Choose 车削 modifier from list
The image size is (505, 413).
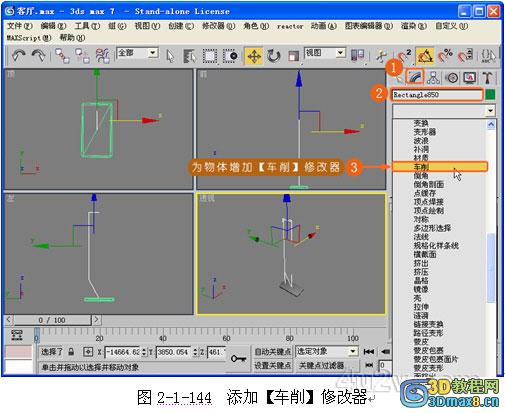[439, 166]
